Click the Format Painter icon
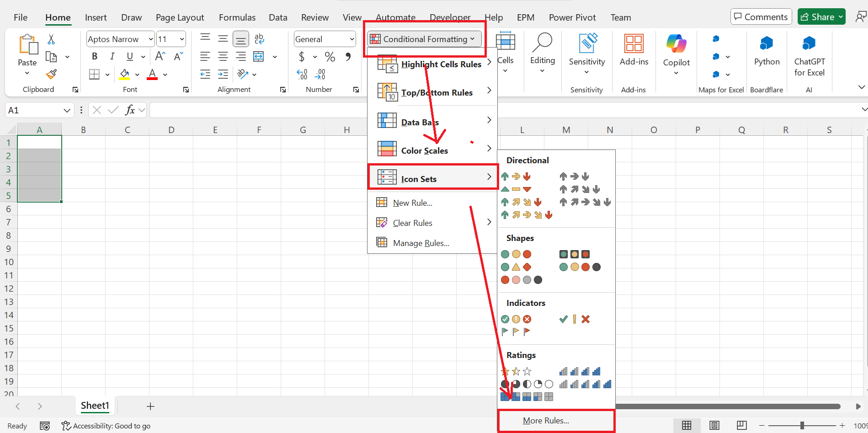868x433 pixels. [51, 74]
